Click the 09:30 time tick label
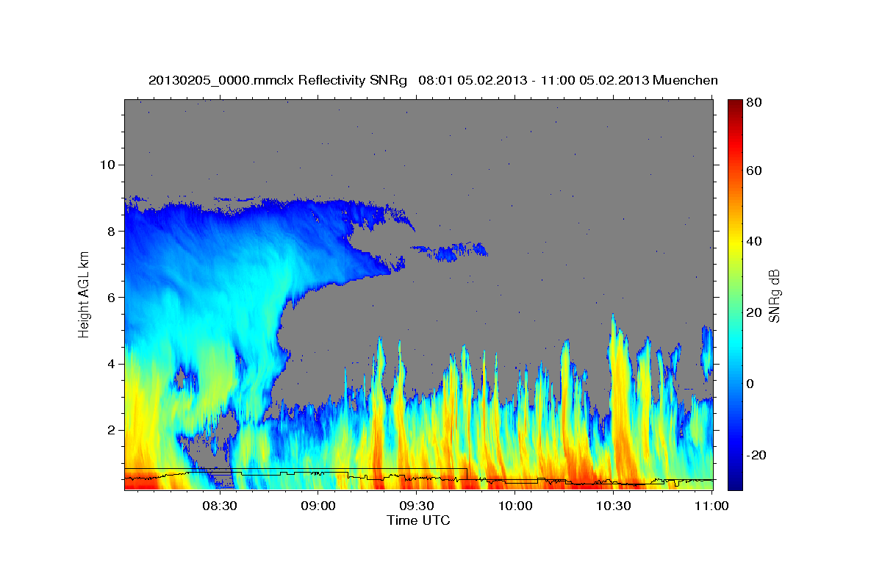The height and width of the screenshot is (588, 882). pyautogui.click(x=417, y=506)
